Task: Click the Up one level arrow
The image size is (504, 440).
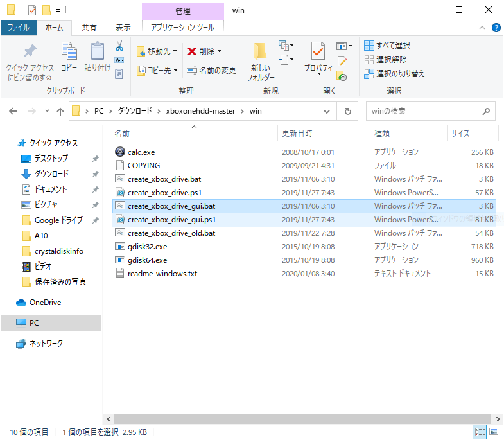Action: pos(60,111)
